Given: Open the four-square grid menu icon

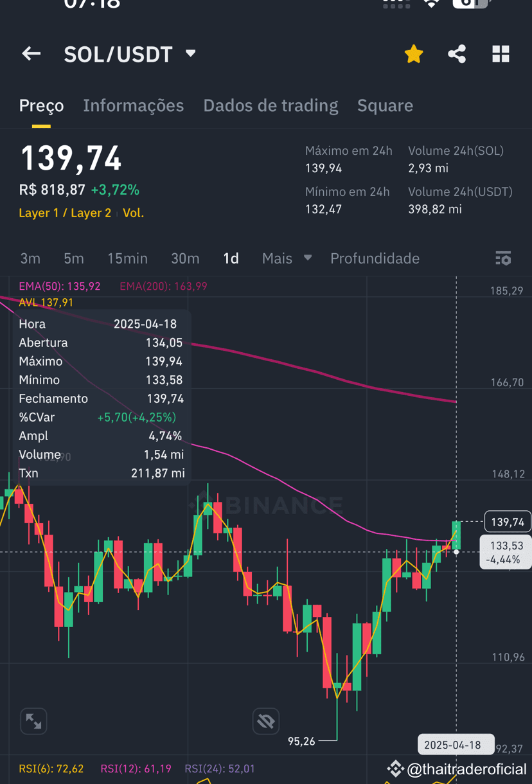Looking at the screenshot, I should tap(501, 54).
